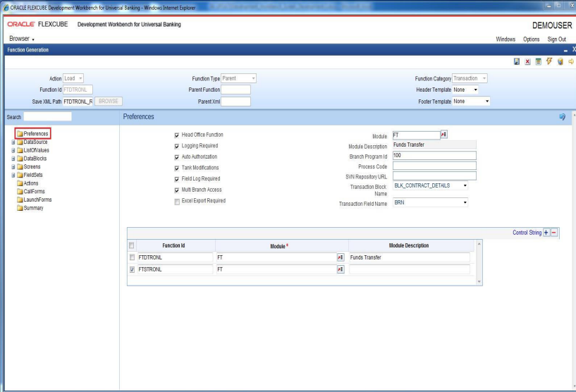Minimize the Function Generation panel
This screenshot has height=392, width=576.
coord(565,50)
